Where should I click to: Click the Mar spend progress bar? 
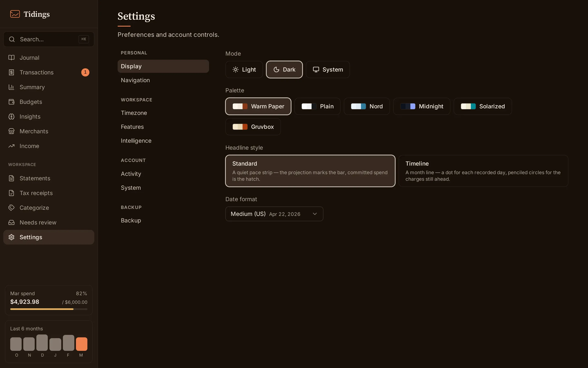(49, 309)
